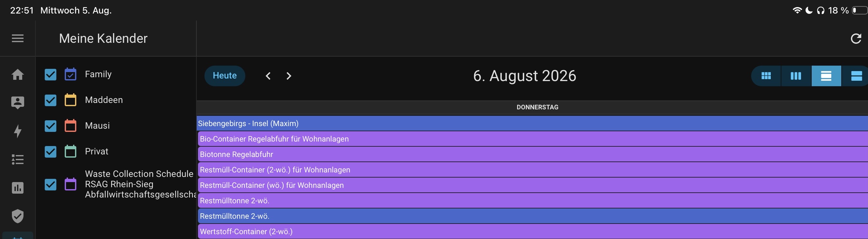The height and width of the screenshot is (239, 868).
Task: Open the person badge sidebar icon
Action: (17, 103)
